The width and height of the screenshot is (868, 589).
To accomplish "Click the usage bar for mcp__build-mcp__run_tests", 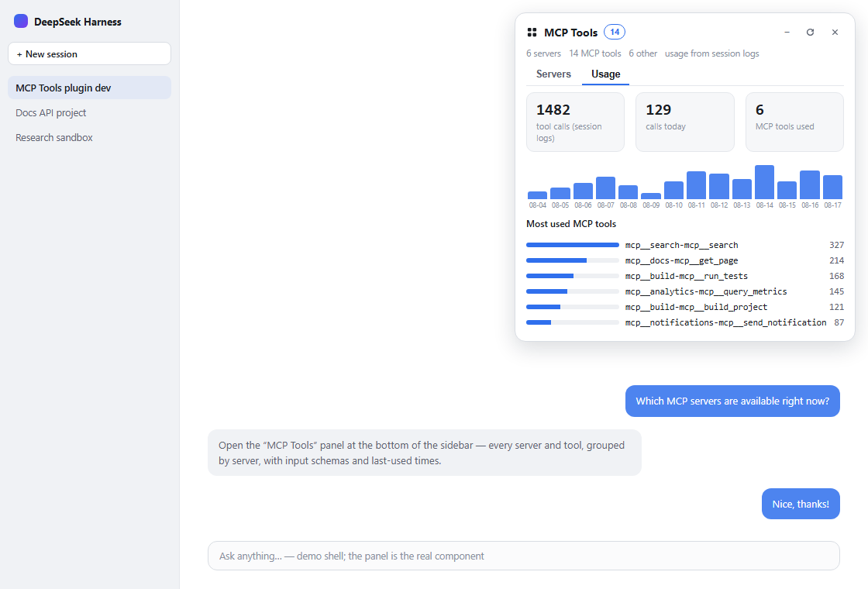I will pyautogui.click(x=573, y=276).
